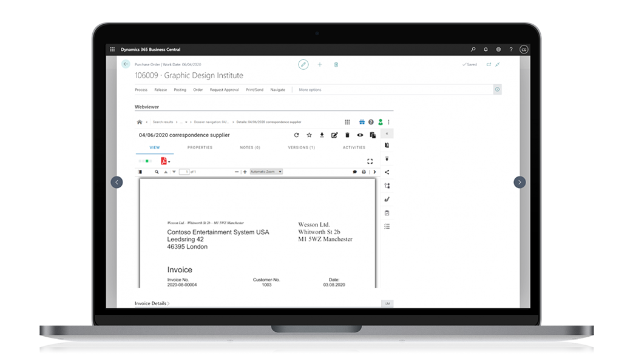Screen dimensions: 633x364
Task: Collapse the side panel with double chevron
Action: click(387, 133)
